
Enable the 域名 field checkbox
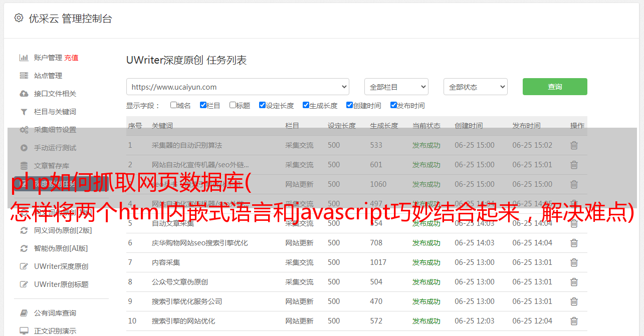click(x=173, y=105)
